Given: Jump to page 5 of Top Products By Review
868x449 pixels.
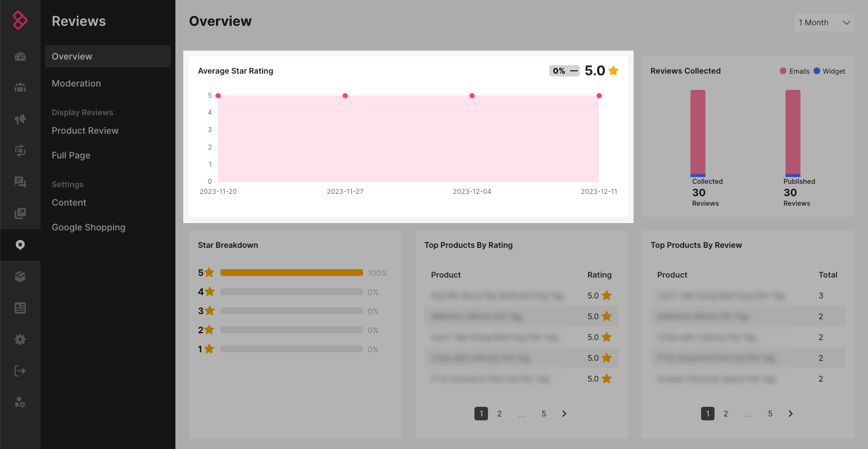Looking at the screenshot, I should (x=770, y=414).
